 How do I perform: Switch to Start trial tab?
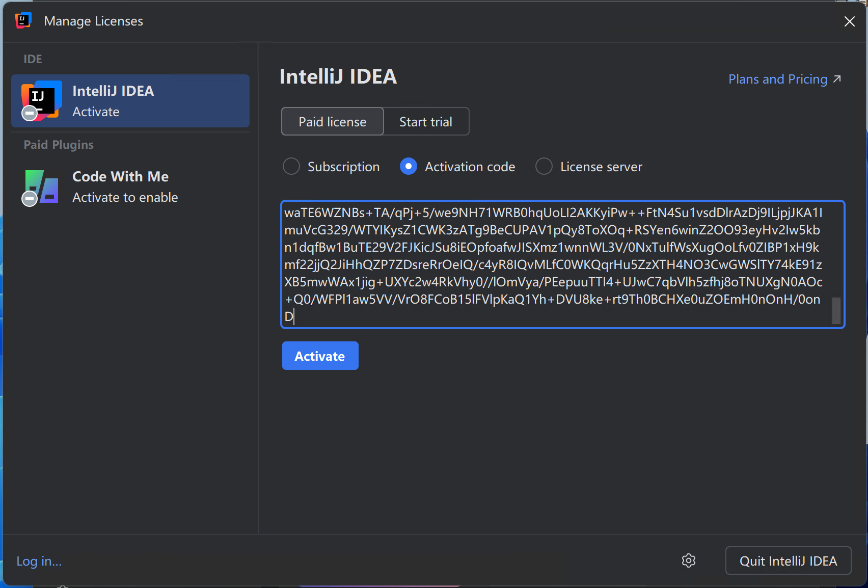pos(426,122)
